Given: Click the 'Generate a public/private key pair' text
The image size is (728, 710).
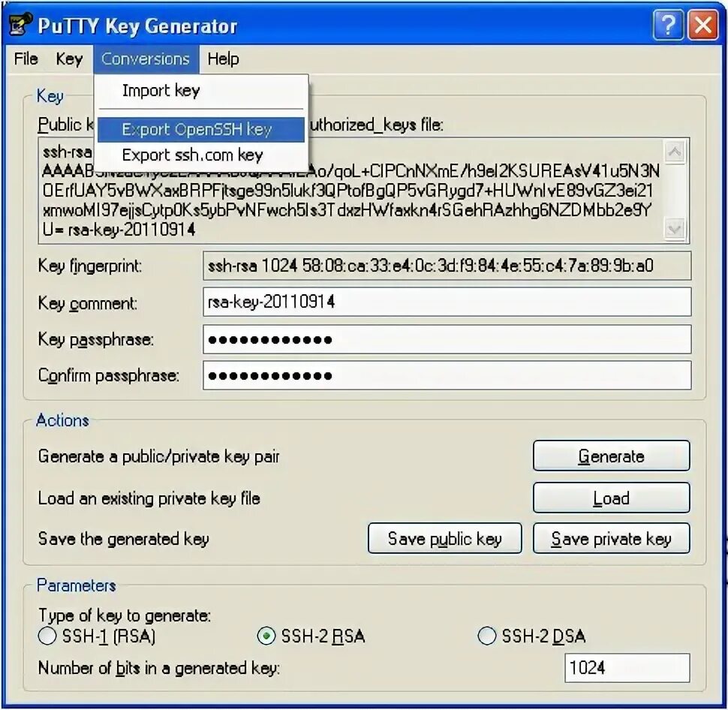Looking at the screenshot, I should coord(159,456).
